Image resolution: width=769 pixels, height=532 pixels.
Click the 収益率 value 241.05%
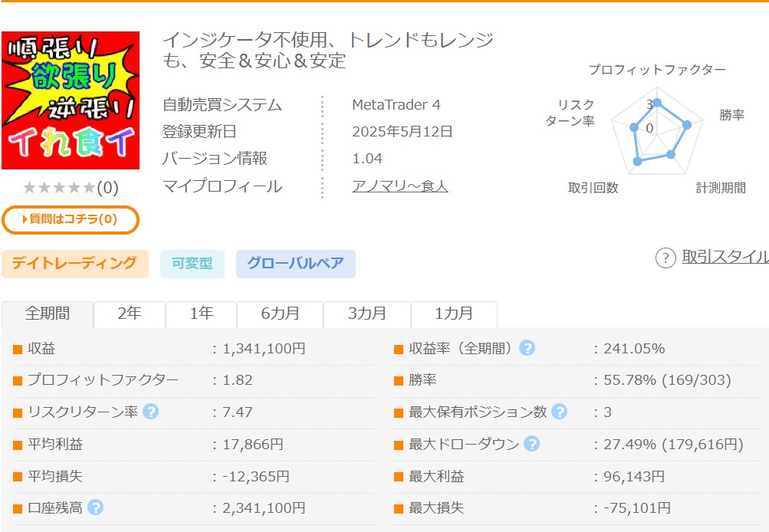634,349
